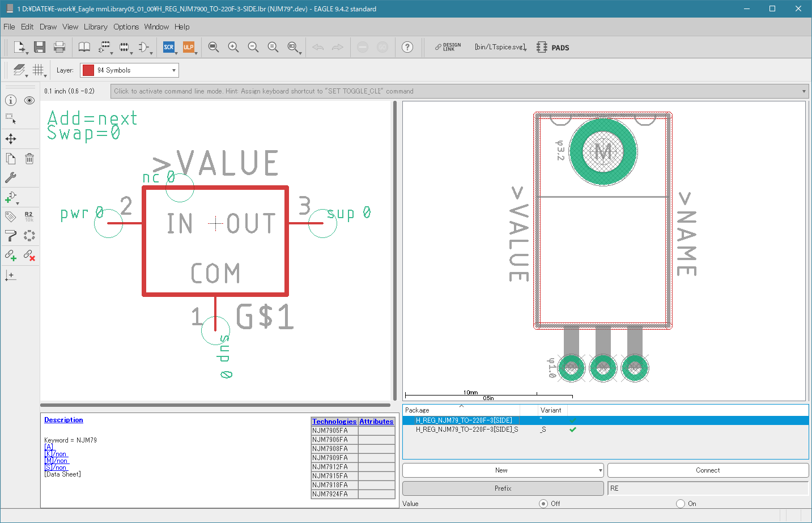The image size is (812, 523).
Task: Open the Description link
Action: pyautogui.click(x=63, y=420)
